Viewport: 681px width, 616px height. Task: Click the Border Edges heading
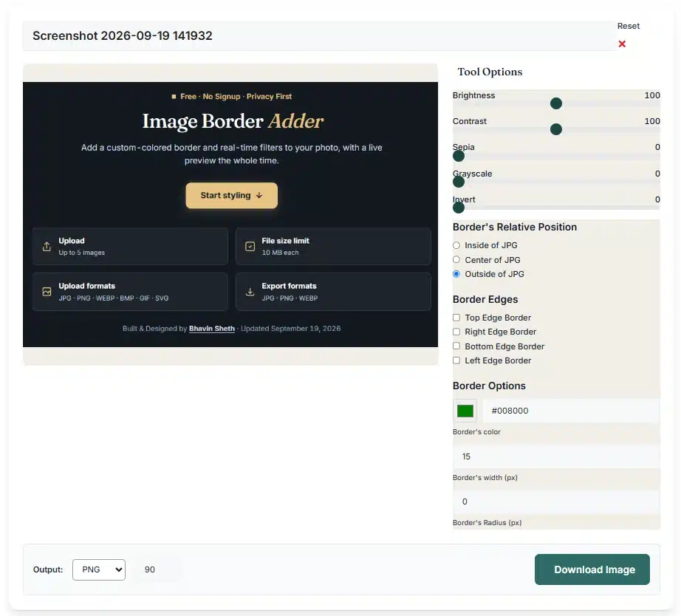pos(485,299)
